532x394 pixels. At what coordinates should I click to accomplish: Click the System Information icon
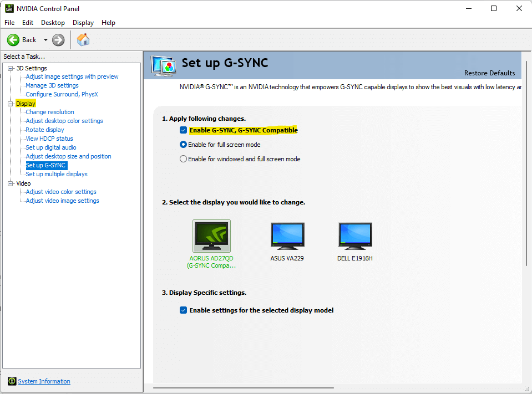point(12,381)
